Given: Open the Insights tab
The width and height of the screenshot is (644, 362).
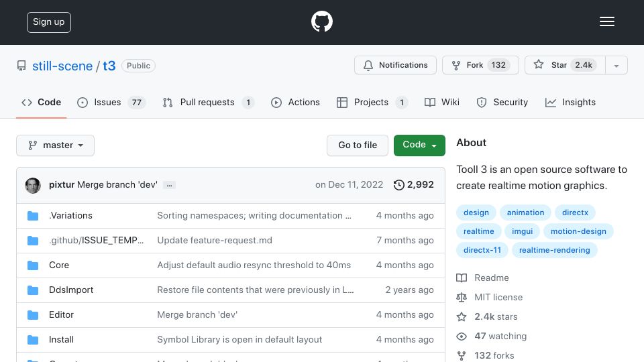Looking at the screenshot, I should (x=570, y=102).
